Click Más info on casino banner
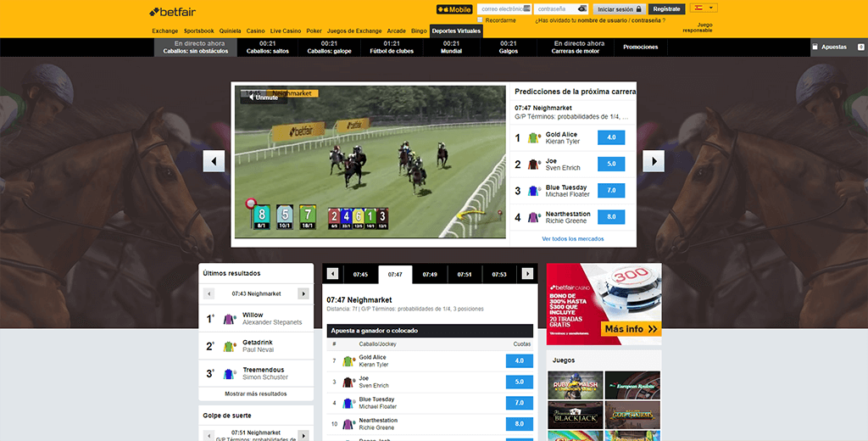The width and height of the screenshot is (868, 441). click(631, 329)
